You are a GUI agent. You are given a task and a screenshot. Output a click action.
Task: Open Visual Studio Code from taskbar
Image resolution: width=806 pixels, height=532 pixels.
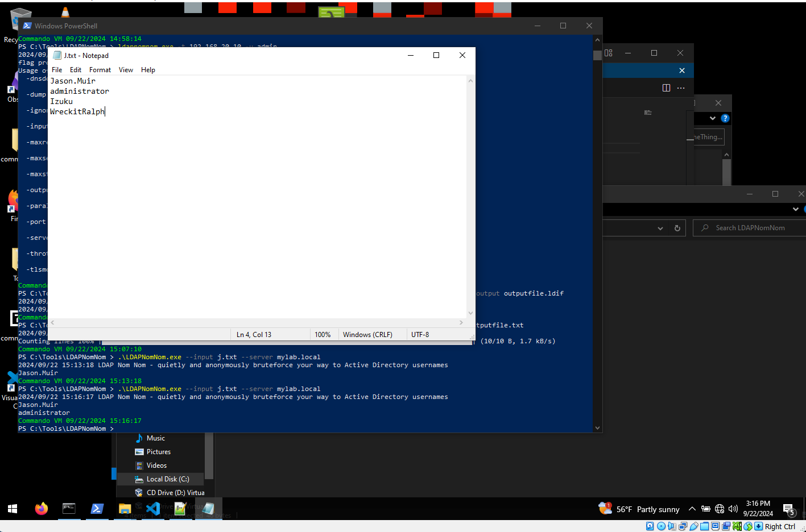tap(152, 509)
